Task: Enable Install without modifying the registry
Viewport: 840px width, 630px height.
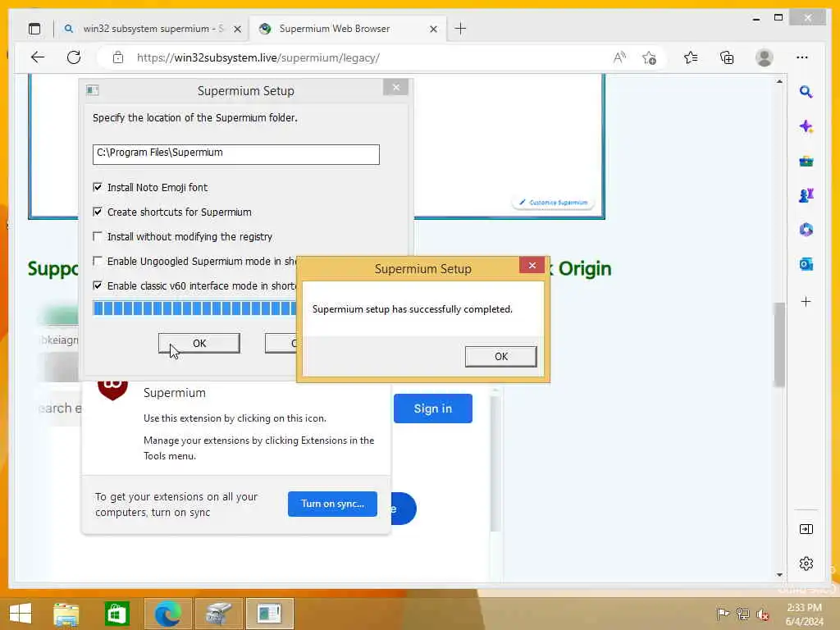Action: pos(98,236)
